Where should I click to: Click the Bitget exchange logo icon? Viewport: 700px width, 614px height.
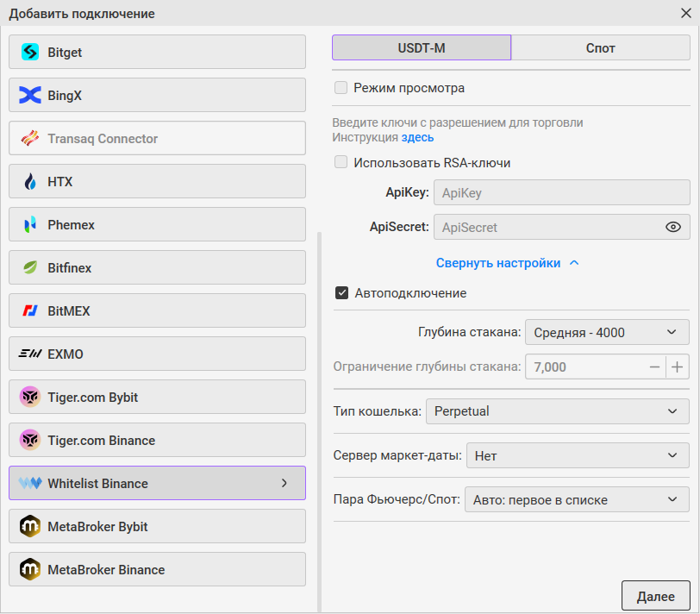[x=30, y=53]
